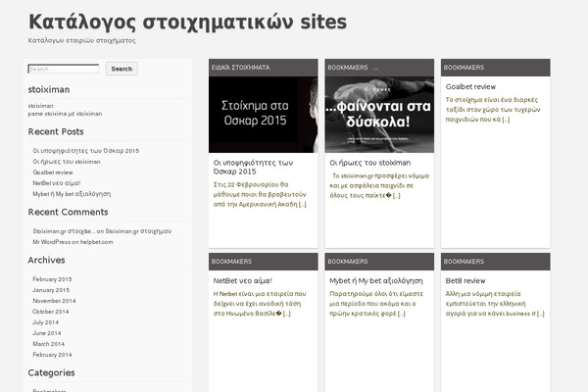The image size is (588, 392).
Task: Click BOOKMAKERS header on Mybet card
Action: [348, 262]
